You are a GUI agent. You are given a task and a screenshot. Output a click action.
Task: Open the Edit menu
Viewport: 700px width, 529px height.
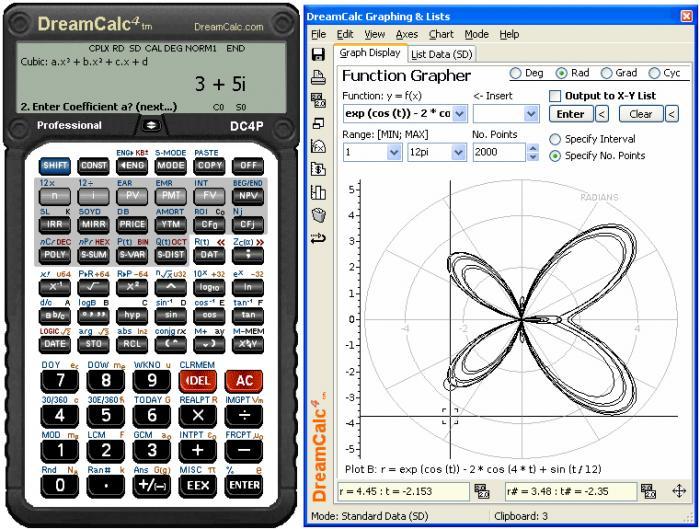[345, 34]
